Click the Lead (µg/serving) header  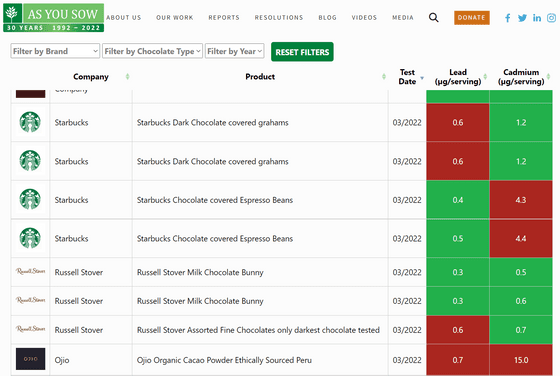click(458, 77)
